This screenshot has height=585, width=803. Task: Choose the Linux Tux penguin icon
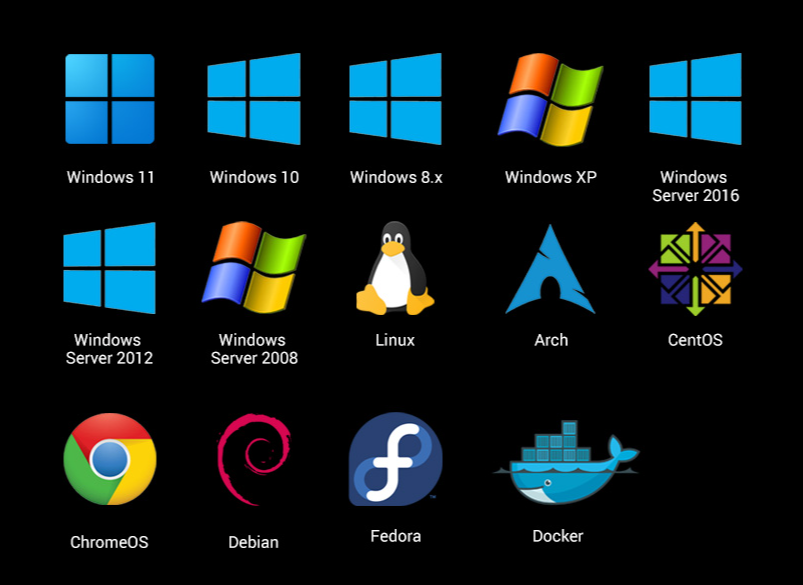click(395, 268)
